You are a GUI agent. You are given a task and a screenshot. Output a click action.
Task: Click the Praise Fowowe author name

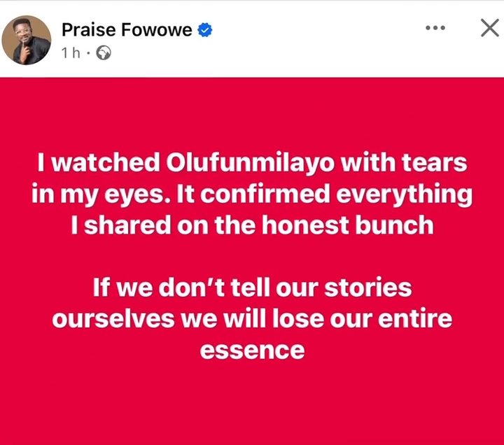tap(127, 30)
